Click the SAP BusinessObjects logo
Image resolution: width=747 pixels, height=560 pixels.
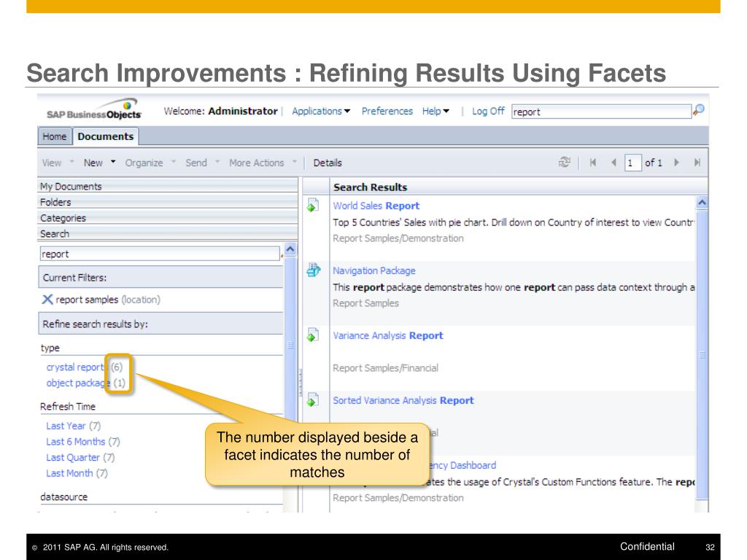(94, 109)
